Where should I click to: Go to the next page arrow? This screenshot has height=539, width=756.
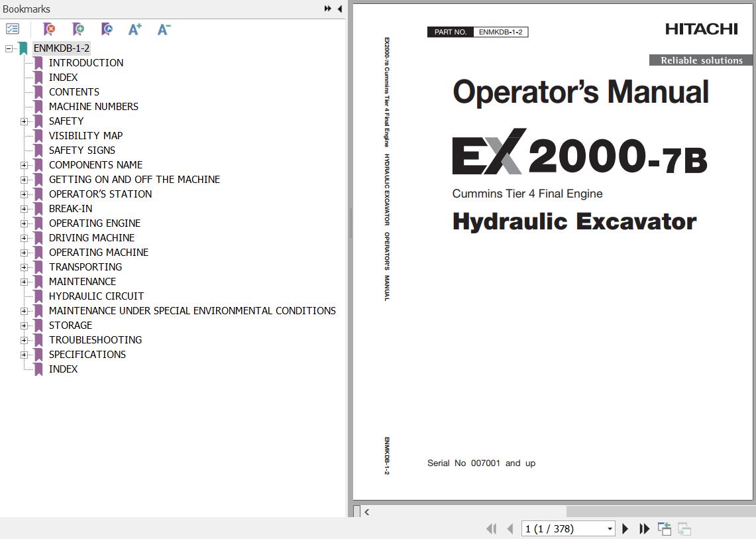click(x=625, y=528)
